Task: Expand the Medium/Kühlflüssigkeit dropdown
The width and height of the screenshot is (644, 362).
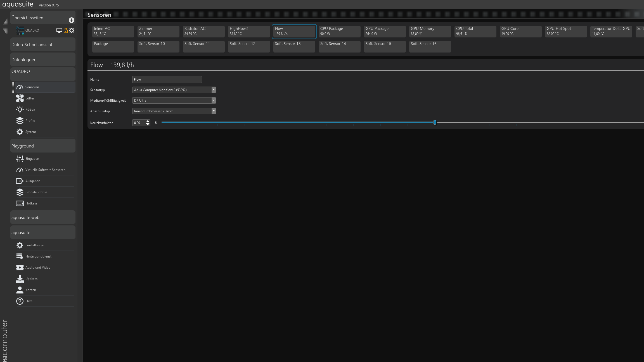Action: click(214, 101)
